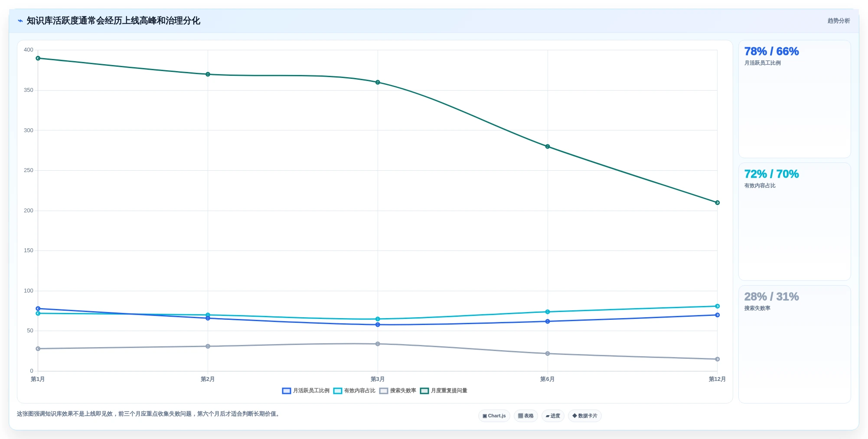
Task: Click 搜索失败率 data point at 第1月
Action: [38, 349]
